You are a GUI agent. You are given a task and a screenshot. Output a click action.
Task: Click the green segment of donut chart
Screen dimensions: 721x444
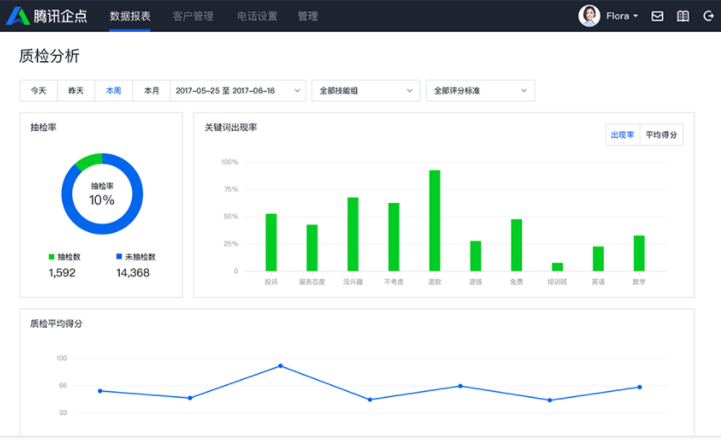90,161
